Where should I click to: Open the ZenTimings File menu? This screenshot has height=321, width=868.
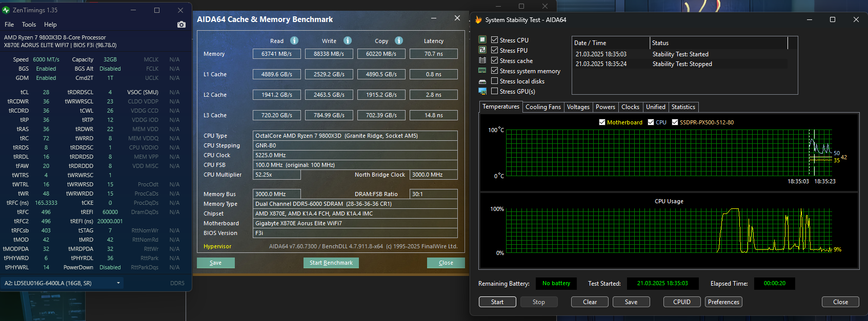coord(9,25)
